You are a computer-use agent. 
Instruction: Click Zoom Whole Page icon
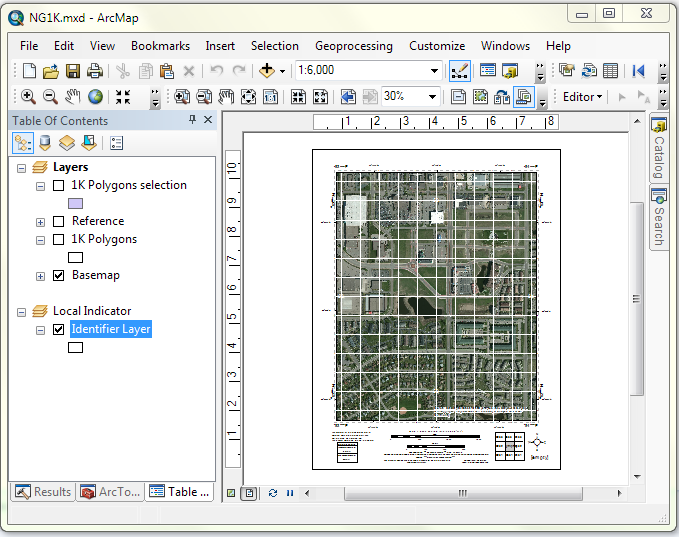point(248,97)
